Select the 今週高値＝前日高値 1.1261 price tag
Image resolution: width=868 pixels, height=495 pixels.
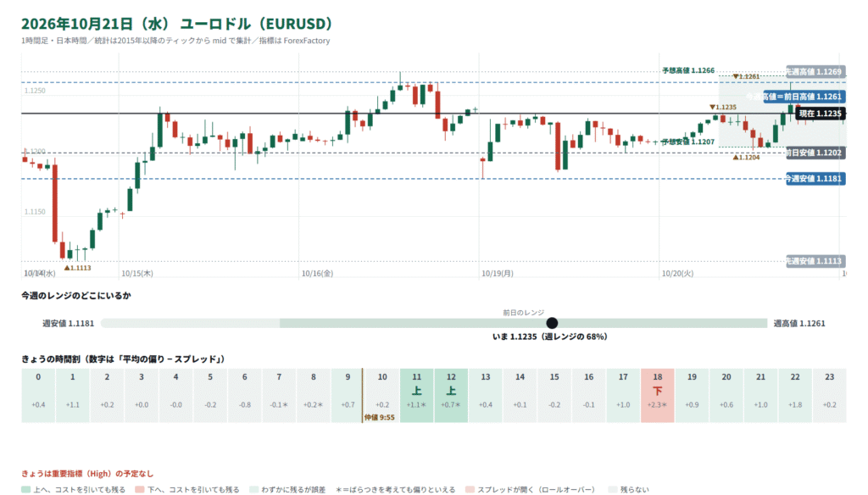[804, 97]
